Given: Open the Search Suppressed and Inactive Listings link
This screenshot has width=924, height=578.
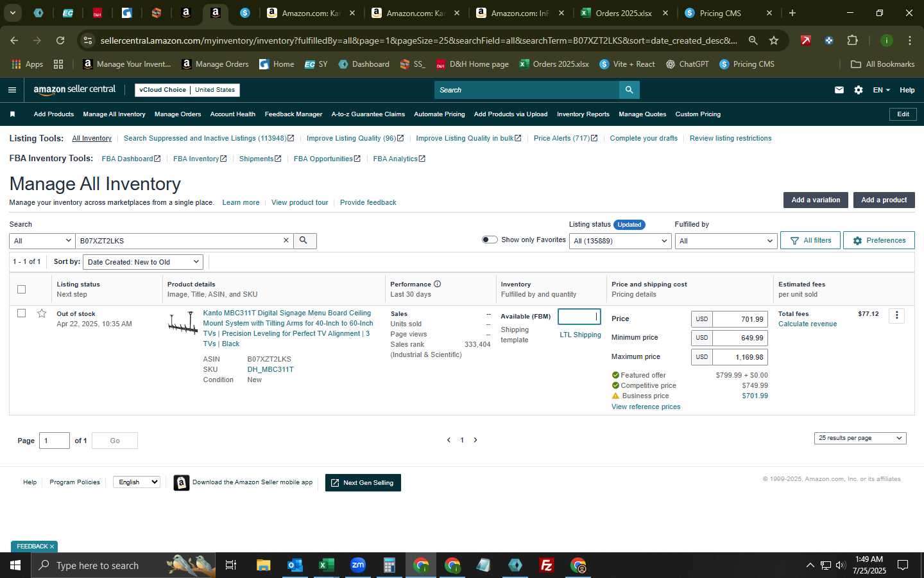Looking at the screenshot, I should pyautogui.click(x=209, y=138).
